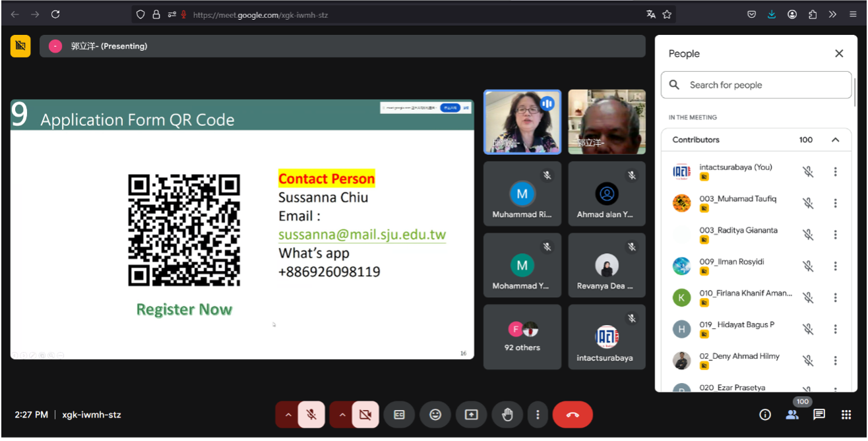Open the emoji reactions button

(435, 415)
